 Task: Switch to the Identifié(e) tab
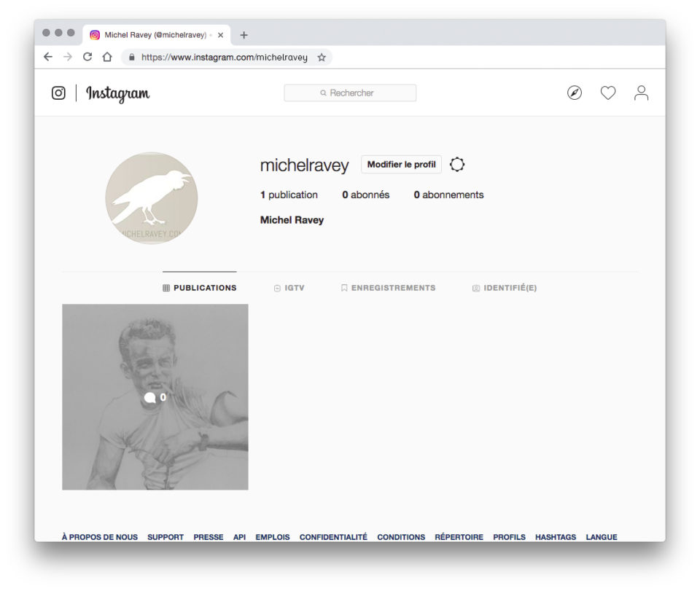pos(505,288)
